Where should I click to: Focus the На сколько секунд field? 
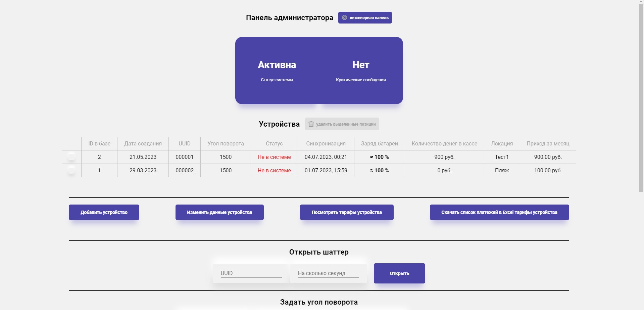point(328,273)
